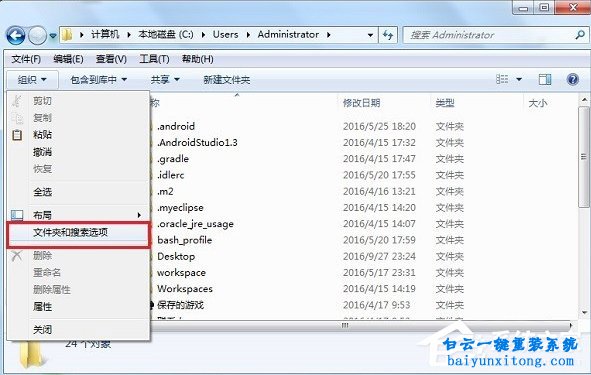
Task: Select the Desktop folder
Action: (176, 256)
